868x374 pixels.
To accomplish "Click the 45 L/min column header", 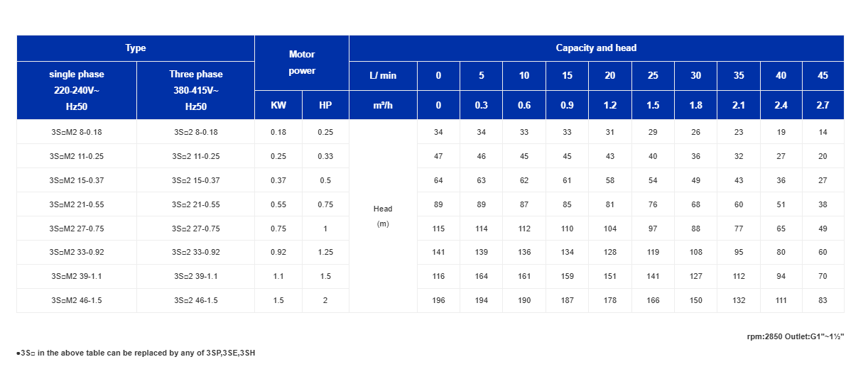I will click(x=823, y=76).
